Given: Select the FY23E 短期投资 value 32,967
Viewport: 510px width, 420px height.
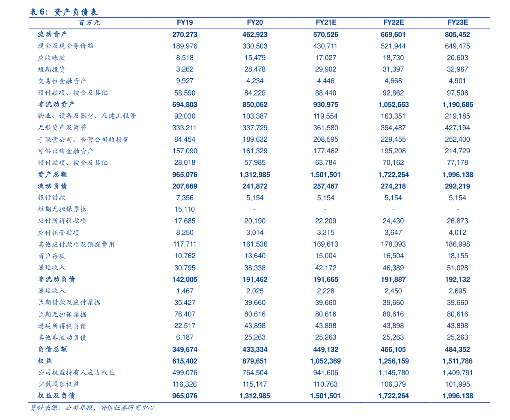Looking at the screenshot, I should [x=457, y=69].
